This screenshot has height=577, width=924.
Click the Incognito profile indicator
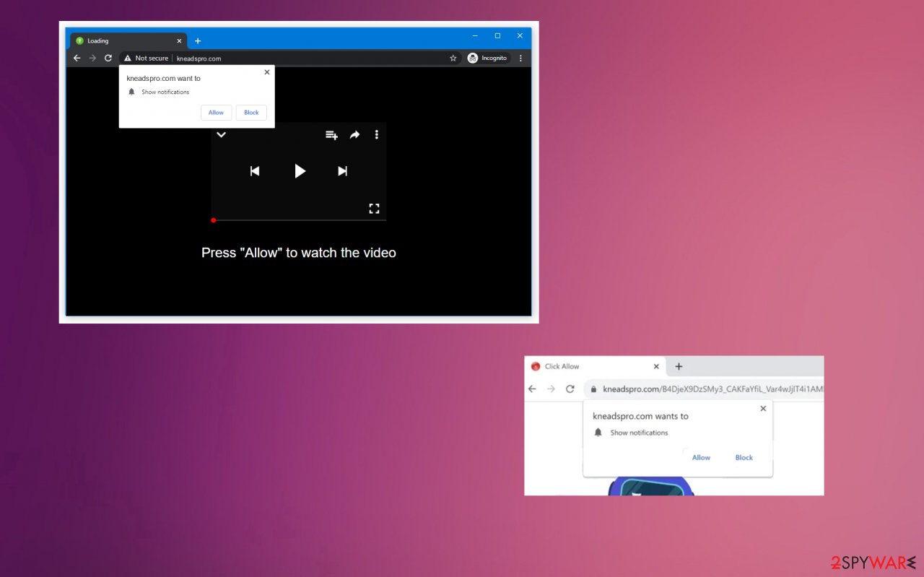coord(488,58)
